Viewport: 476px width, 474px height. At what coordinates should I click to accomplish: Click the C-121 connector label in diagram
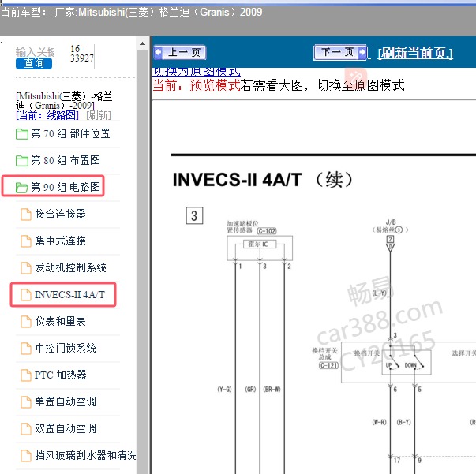[x=328, y=365]
